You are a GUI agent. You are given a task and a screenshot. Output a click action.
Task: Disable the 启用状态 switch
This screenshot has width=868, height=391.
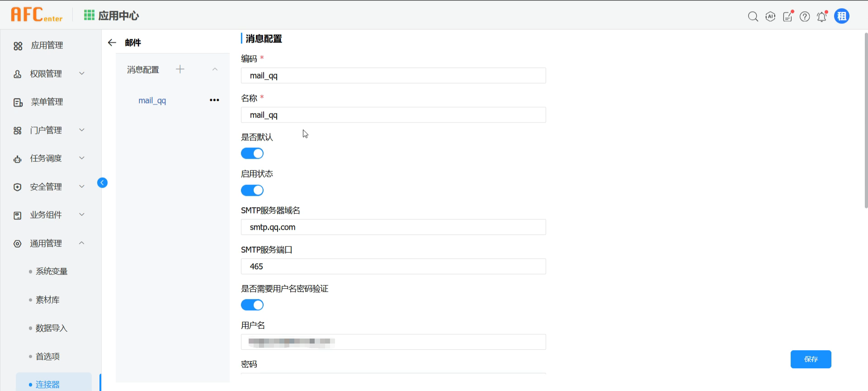(x=252, y=190)
